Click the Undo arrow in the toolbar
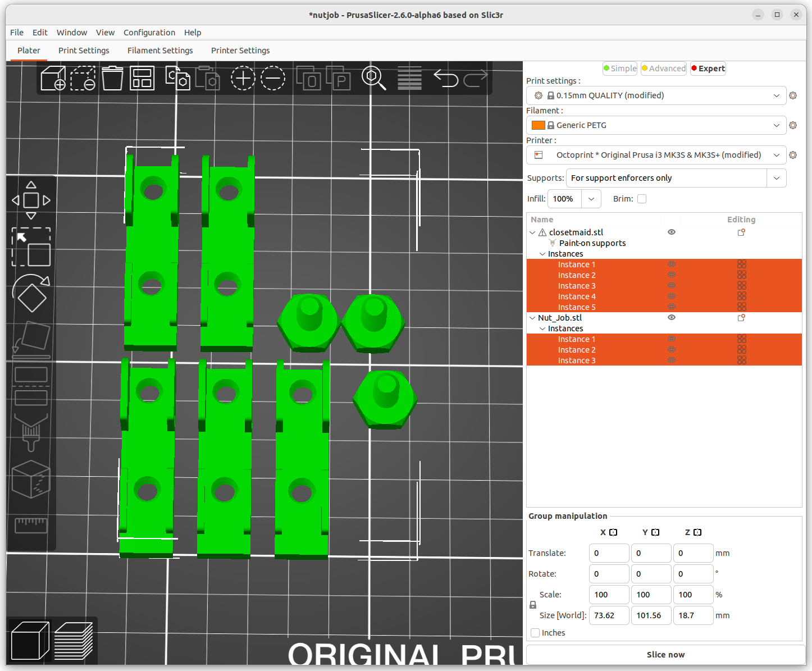 (446, 79)
